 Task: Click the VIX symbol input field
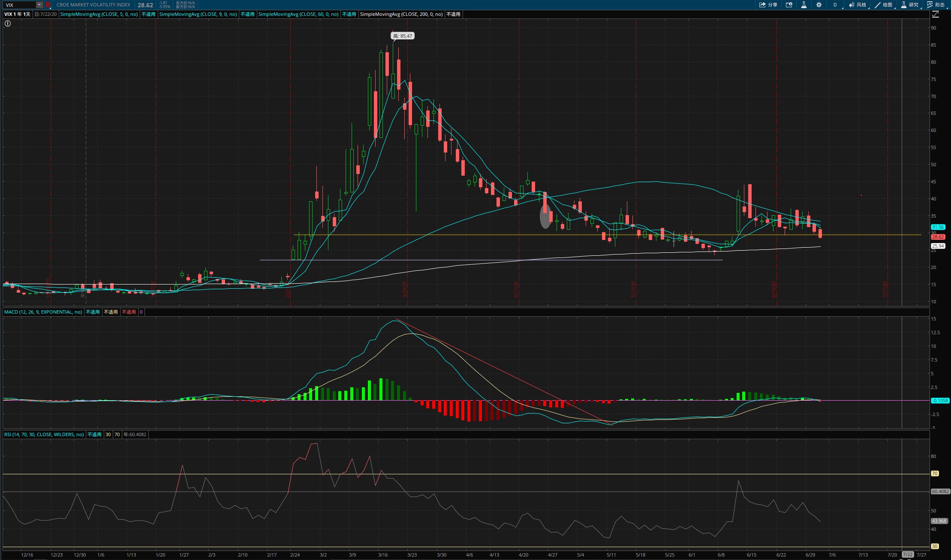[x=20, y=5]
